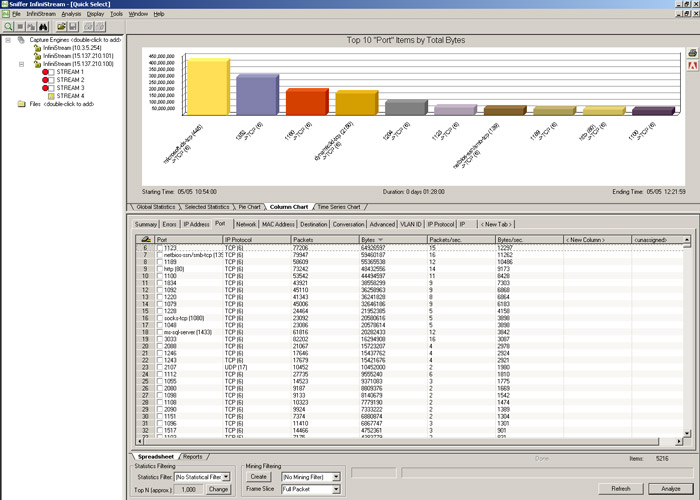Switch to the Time Series Chart tab
The width and height of the screenshot is (700, 500).
point(339,207)
